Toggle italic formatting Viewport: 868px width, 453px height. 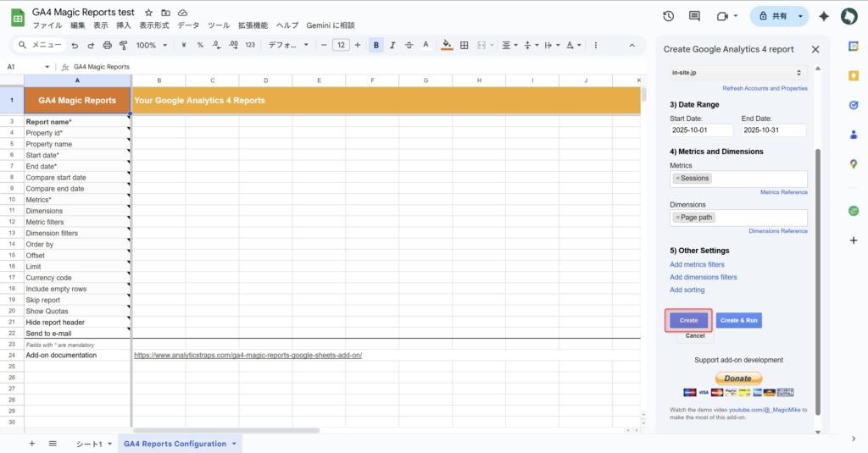[393, 45]
